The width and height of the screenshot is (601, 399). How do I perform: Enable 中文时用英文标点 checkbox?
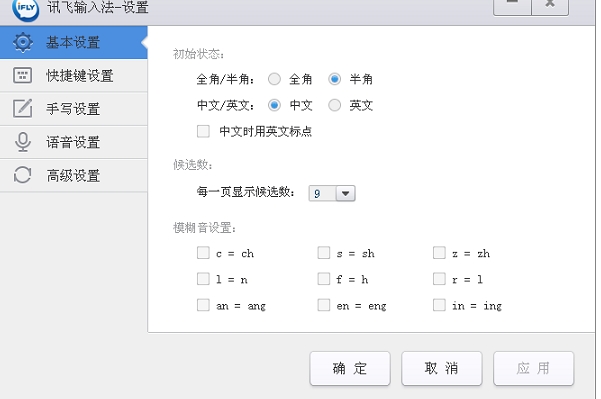click(x=203, y=131)
